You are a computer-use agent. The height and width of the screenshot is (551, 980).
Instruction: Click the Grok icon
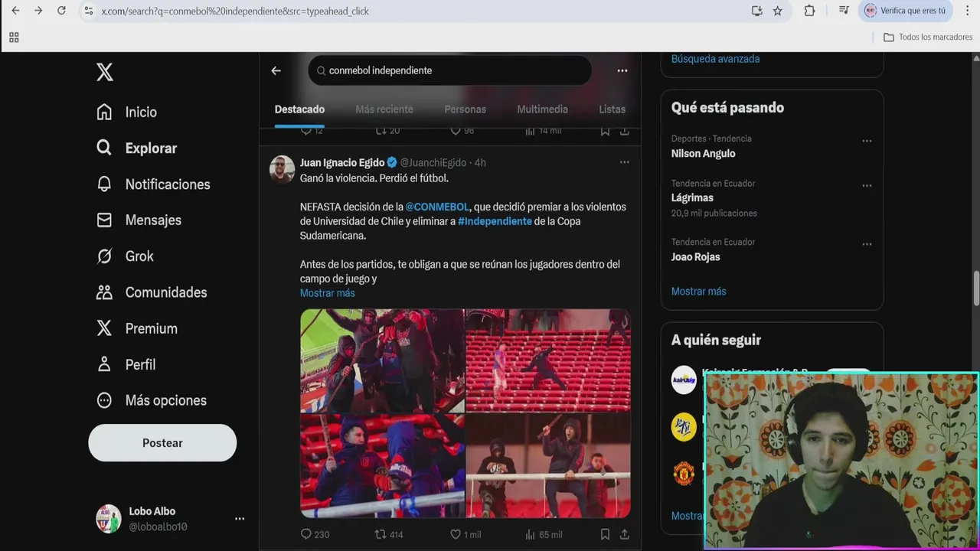coord(105,256)
